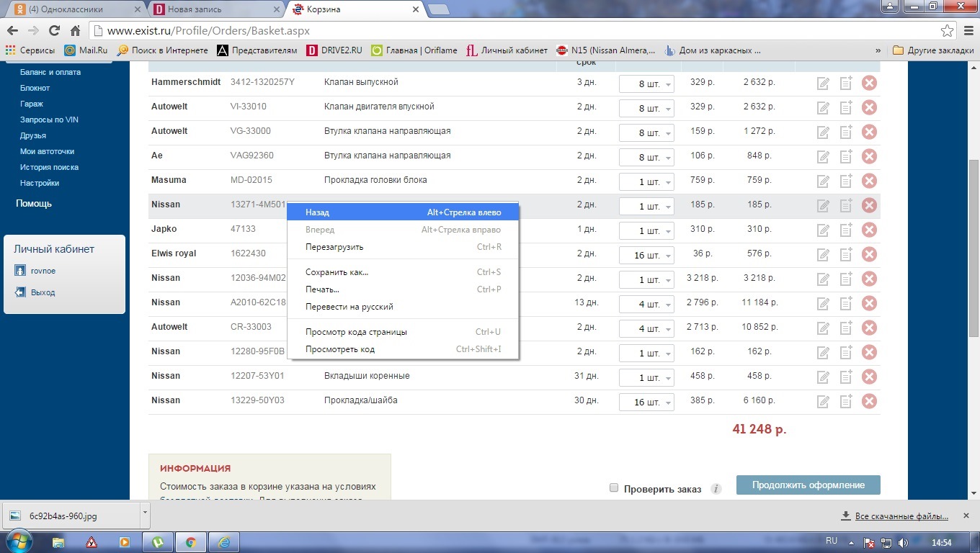Open the DRIVE2.RU bookmark
The height and width of the screenshot is (553, 980).
334,50
